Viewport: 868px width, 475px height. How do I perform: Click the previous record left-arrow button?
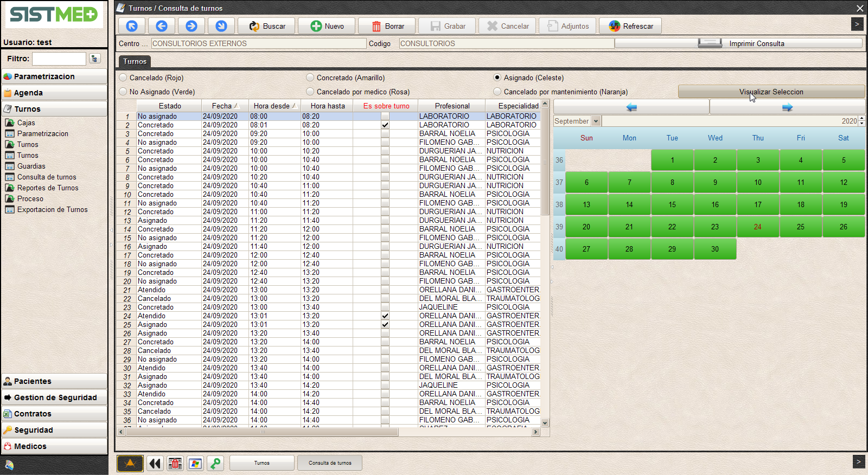162,26
